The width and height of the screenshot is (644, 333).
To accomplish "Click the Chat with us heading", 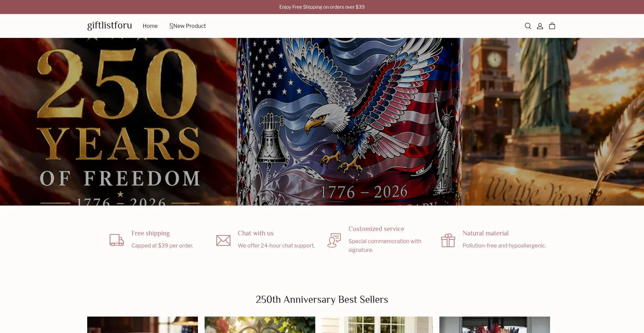I will point(256,233).
